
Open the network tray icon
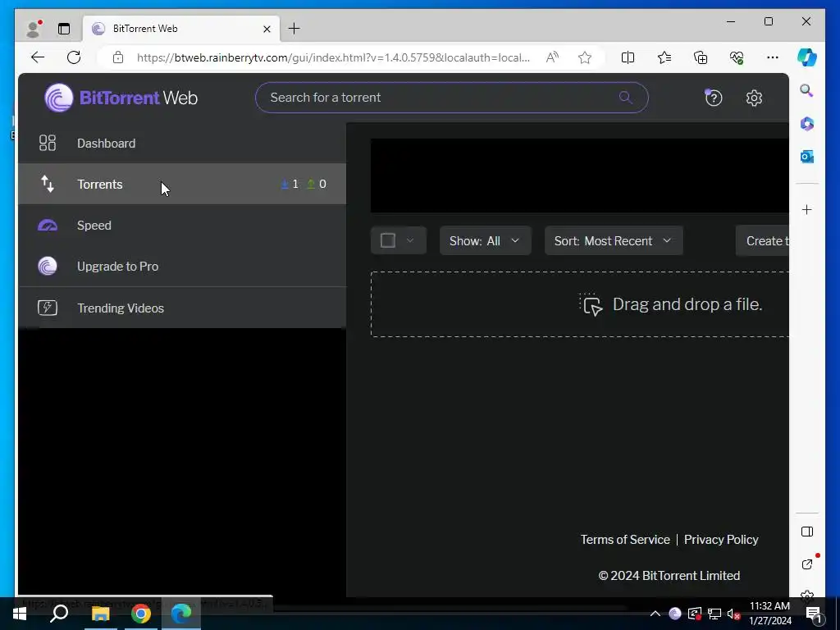(x=714, y=614)
